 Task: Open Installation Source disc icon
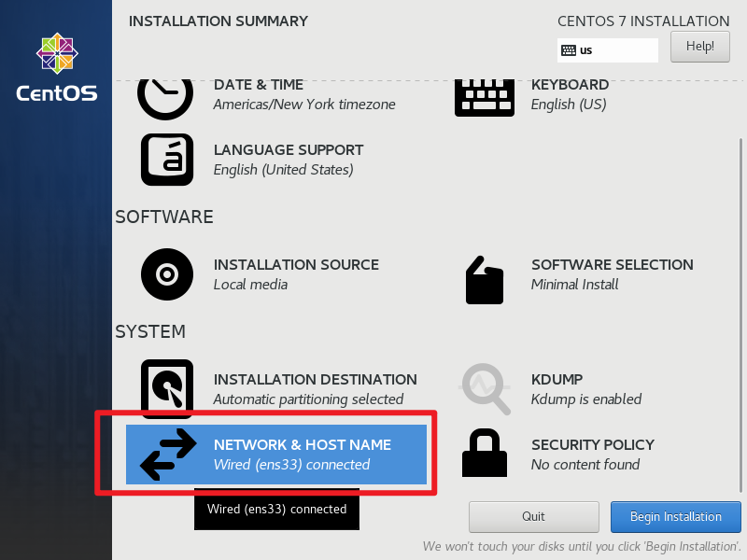tap(166, 274)
